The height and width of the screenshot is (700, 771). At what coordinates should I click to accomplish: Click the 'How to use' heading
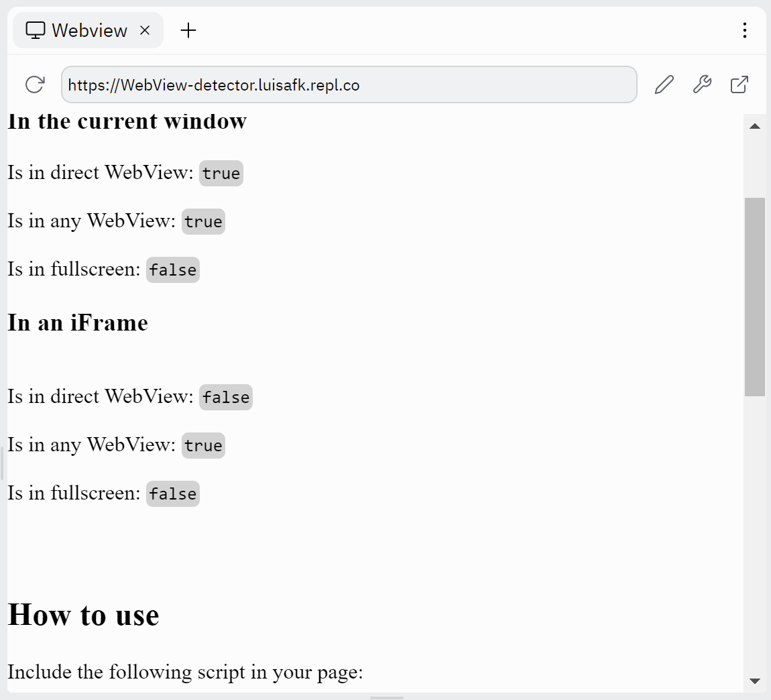click(x=83, y=615)
